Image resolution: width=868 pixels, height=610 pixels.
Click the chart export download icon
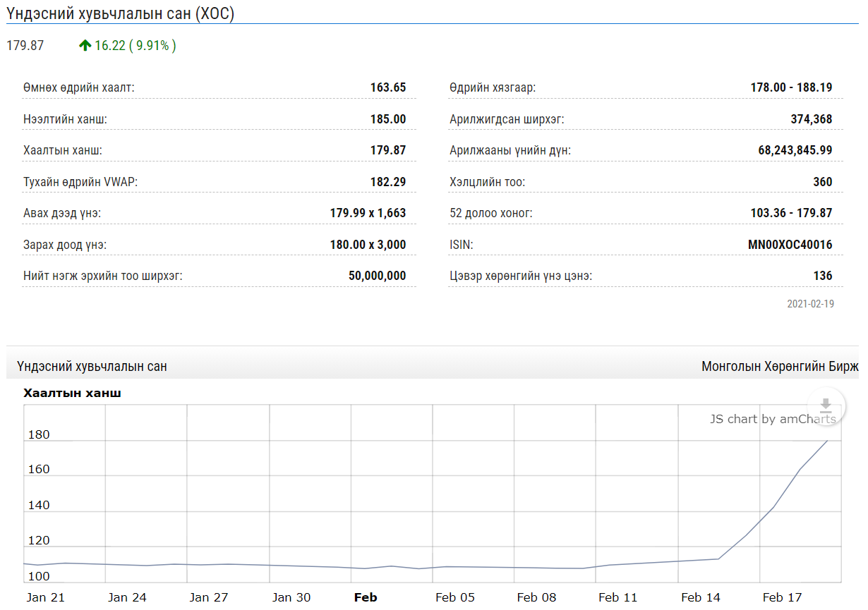[x=826, y=407]
